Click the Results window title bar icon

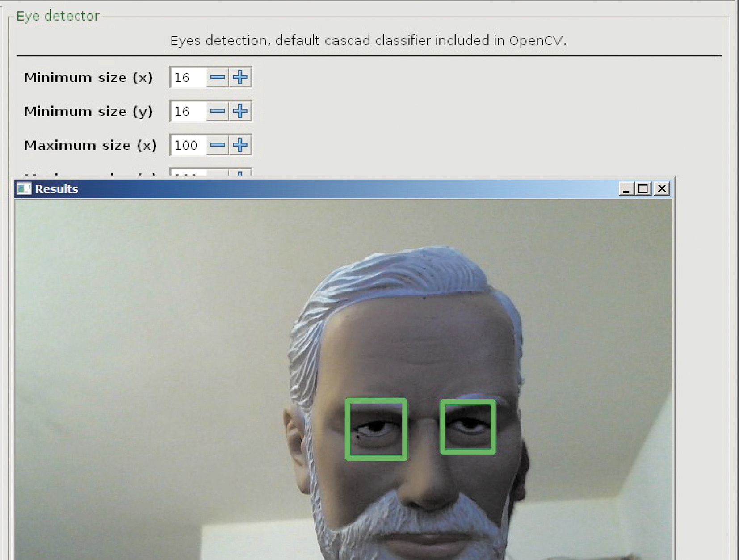tap(24, 189)
